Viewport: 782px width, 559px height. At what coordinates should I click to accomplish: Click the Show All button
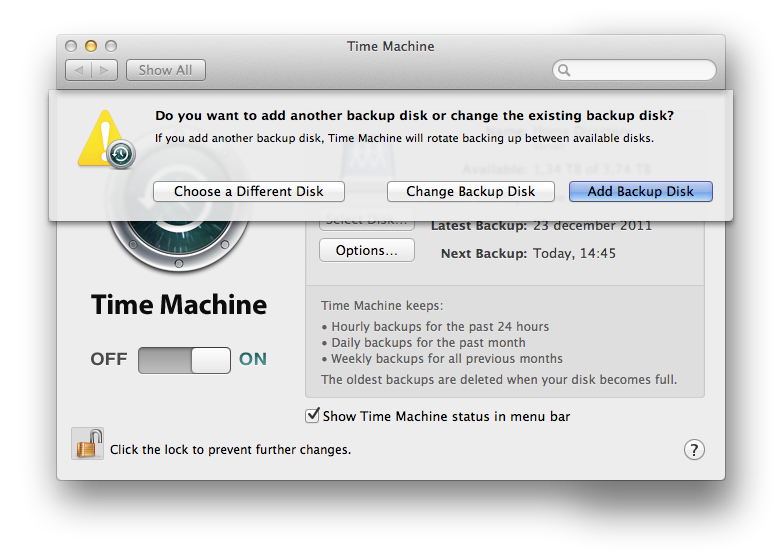click(166, 70)
